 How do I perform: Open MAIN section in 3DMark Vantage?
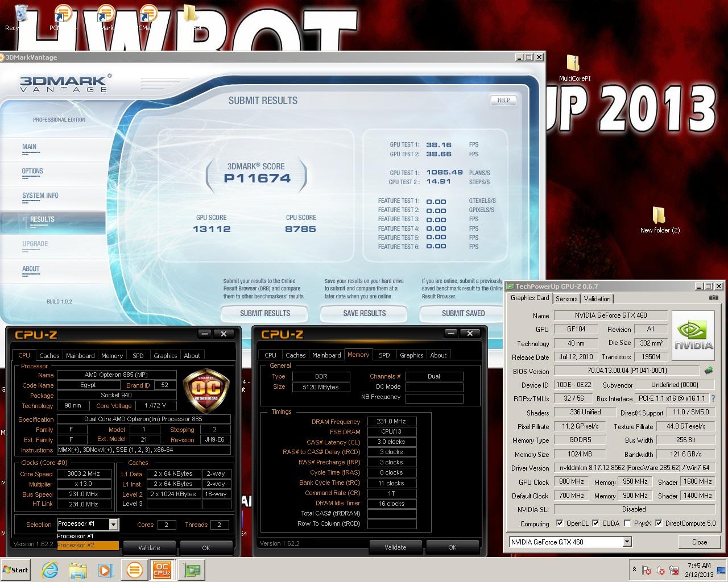(30, 147)
